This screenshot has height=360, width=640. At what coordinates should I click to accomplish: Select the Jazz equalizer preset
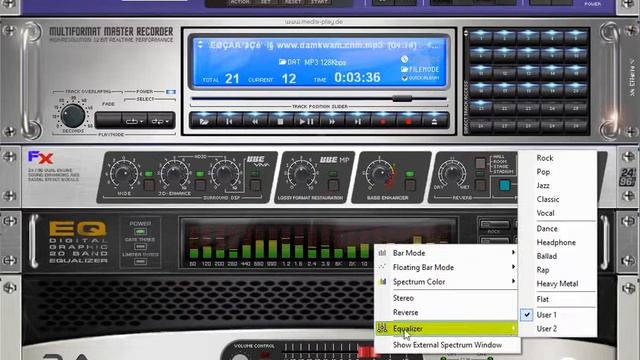click(558, 185)
